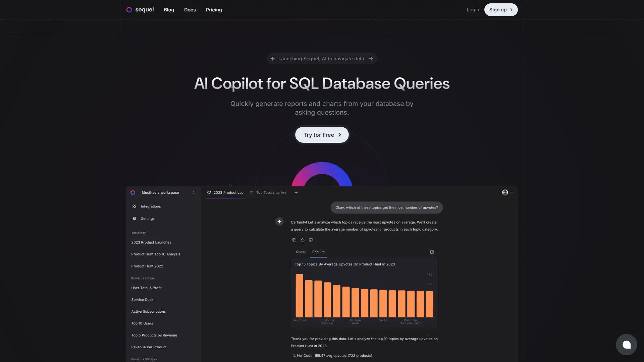Open the chat support bubble icon

[626, 345]
